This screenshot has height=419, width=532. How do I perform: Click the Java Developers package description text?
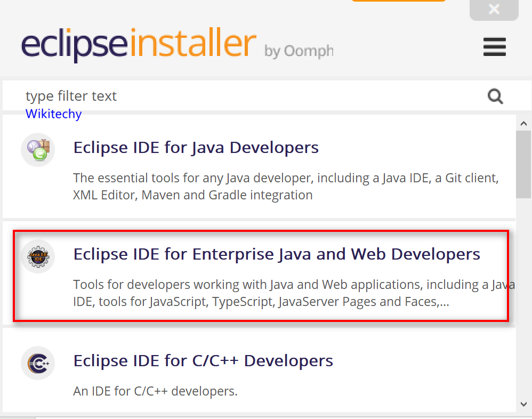click(x=286, y=186)
